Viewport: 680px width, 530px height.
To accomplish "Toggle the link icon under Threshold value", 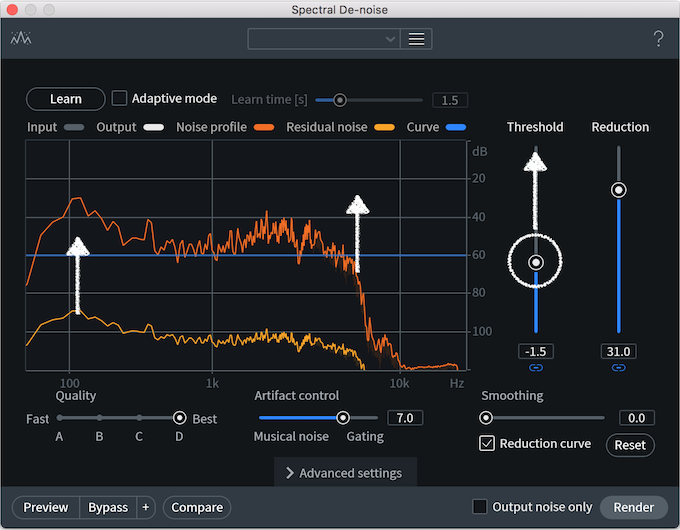I will (536, 368).
